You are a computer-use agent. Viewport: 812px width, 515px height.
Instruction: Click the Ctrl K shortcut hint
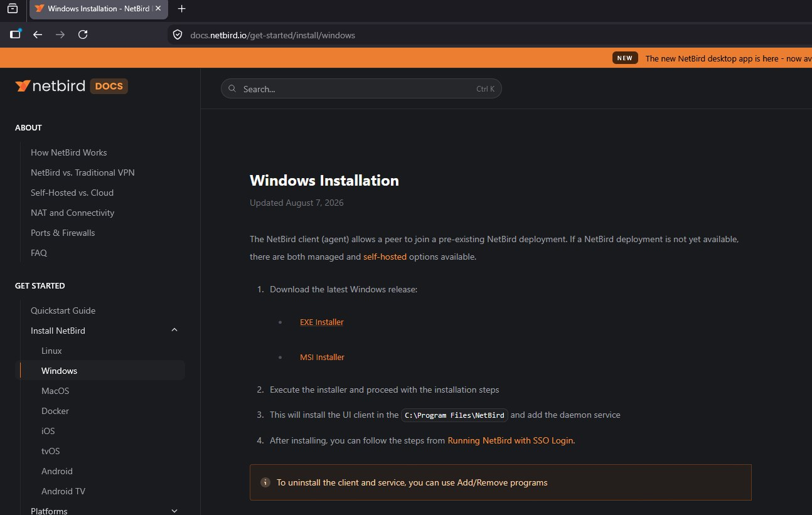485,89
